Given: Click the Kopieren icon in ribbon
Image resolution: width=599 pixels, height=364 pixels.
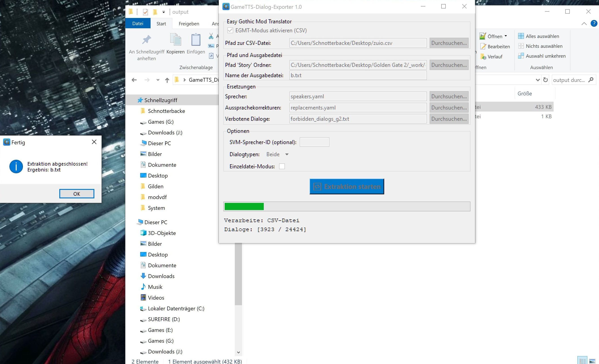Looking at the screenshot, I should click(175, 40).
